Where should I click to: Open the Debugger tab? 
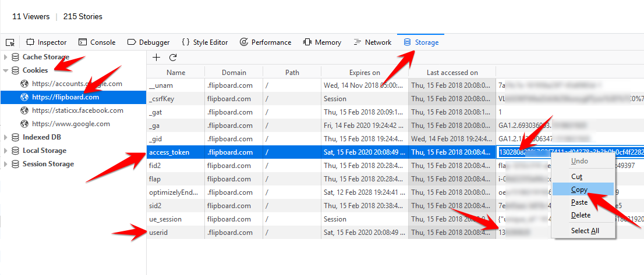click(148, 42)
